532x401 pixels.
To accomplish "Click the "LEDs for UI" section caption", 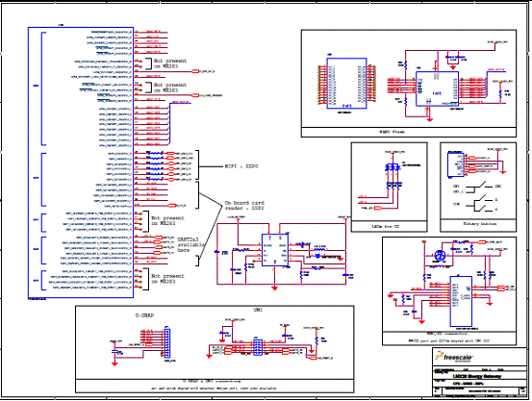I will click(386, 226).
